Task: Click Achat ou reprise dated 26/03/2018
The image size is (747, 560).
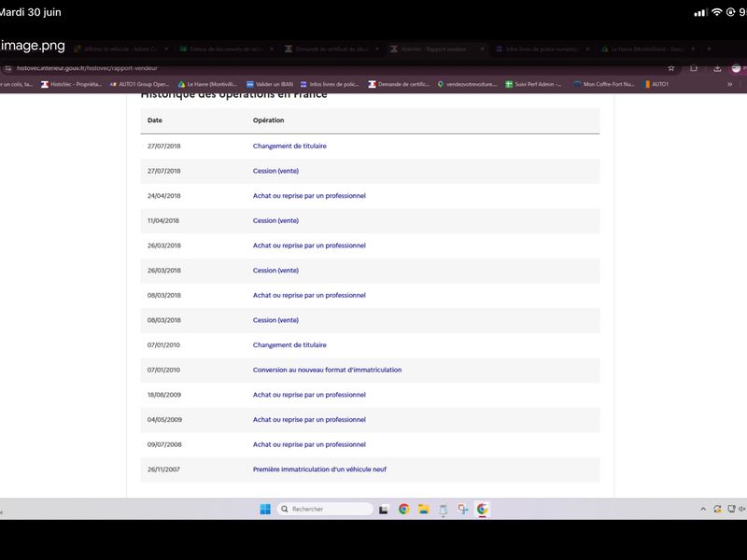Action: click(309, 245)
